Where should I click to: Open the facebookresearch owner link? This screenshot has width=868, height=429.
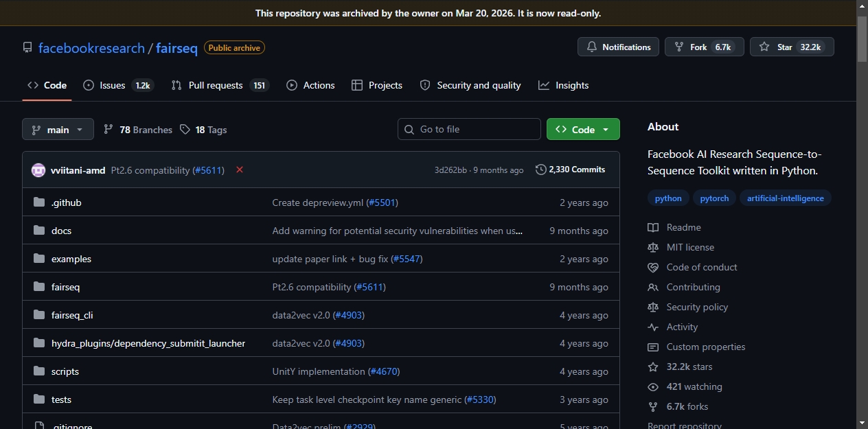tap(91, 48)
